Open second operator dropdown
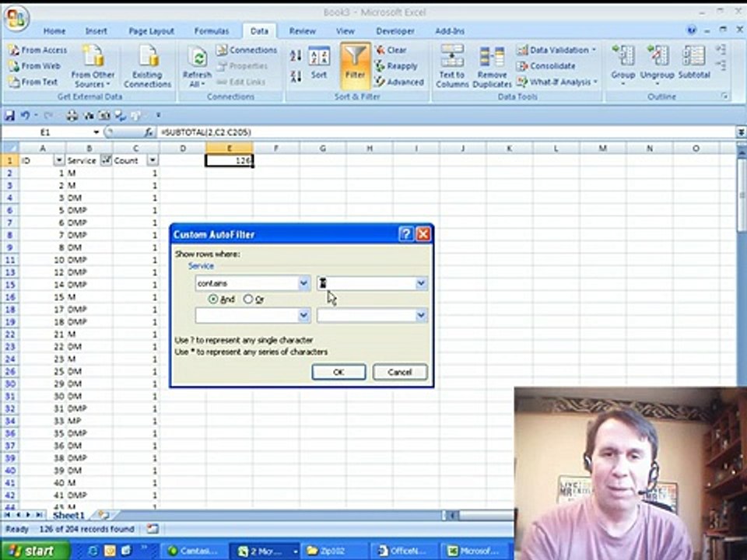This screenshot has width=747, height=560. [303, 315]
